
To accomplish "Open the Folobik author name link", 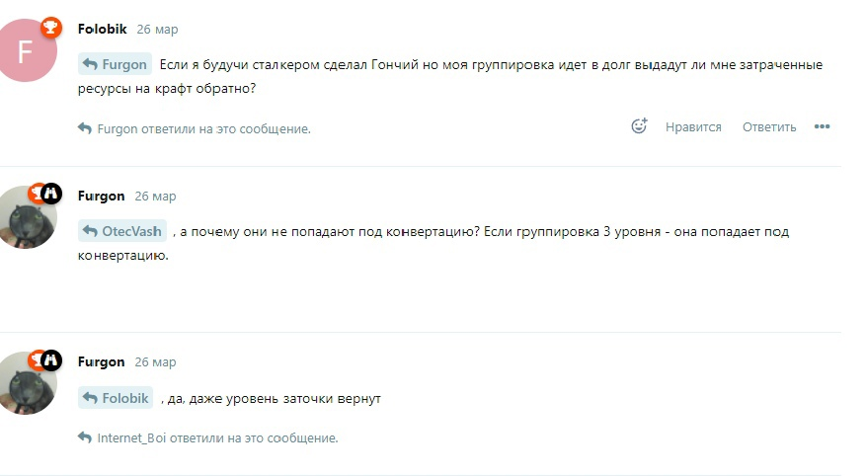I will tap(103, 29).
